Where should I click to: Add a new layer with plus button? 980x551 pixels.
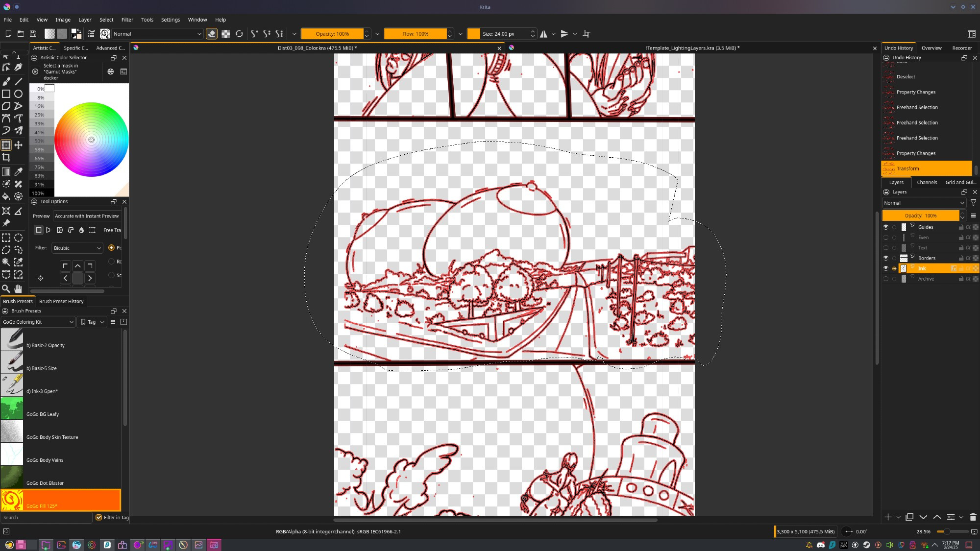coord(888,517)
